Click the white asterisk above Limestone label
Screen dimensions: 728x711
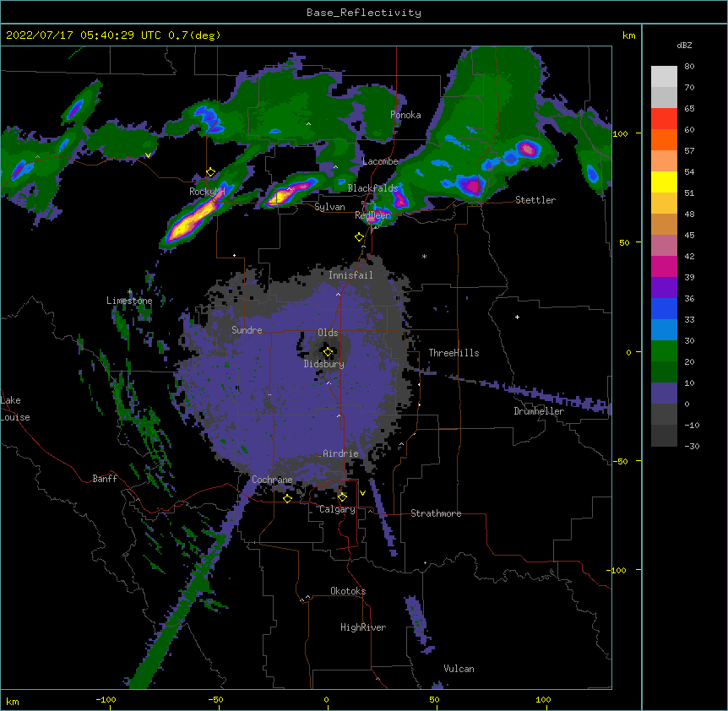pos(129,292)
